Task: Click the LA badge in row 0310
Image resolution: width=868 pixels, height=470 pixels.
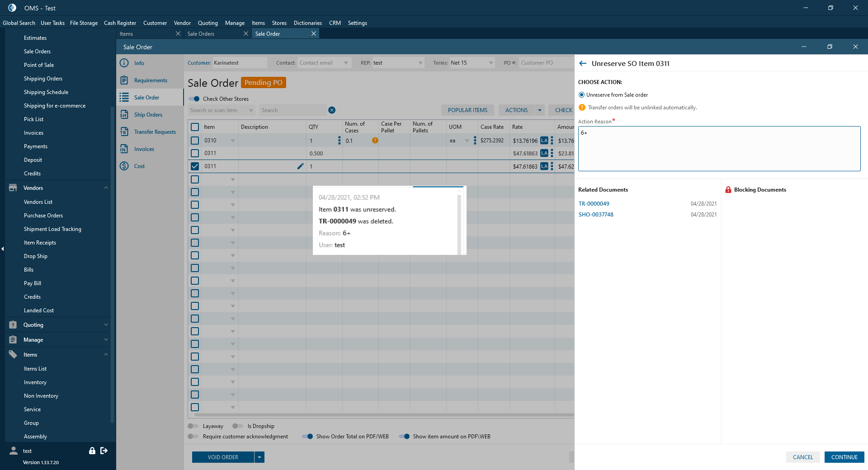Action: [544, 141]
